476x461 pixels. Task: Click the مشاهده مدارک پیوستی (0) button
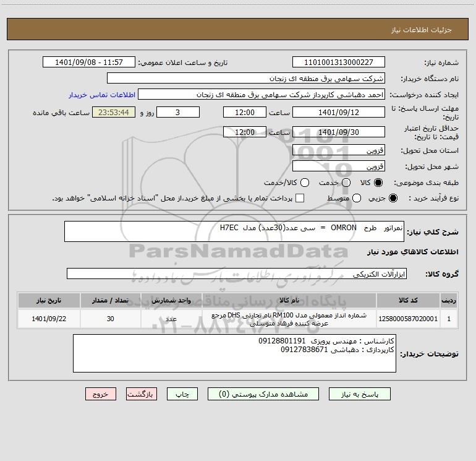[x=263, y=394]
